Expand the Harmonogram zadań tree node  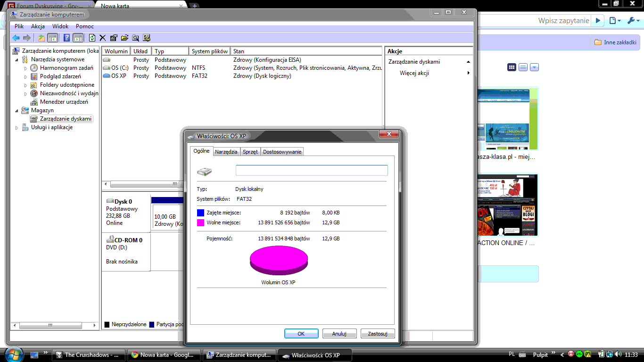26,68
